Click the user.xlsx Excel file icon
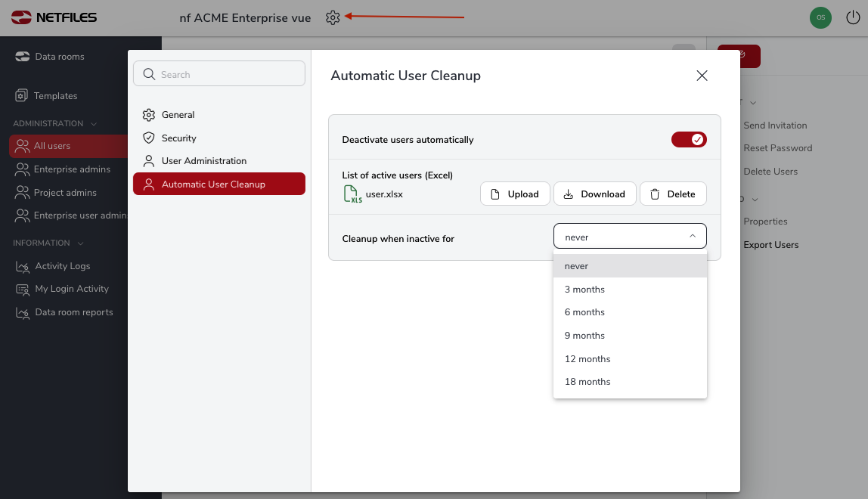868x499 pixels. tap(352, 194)
